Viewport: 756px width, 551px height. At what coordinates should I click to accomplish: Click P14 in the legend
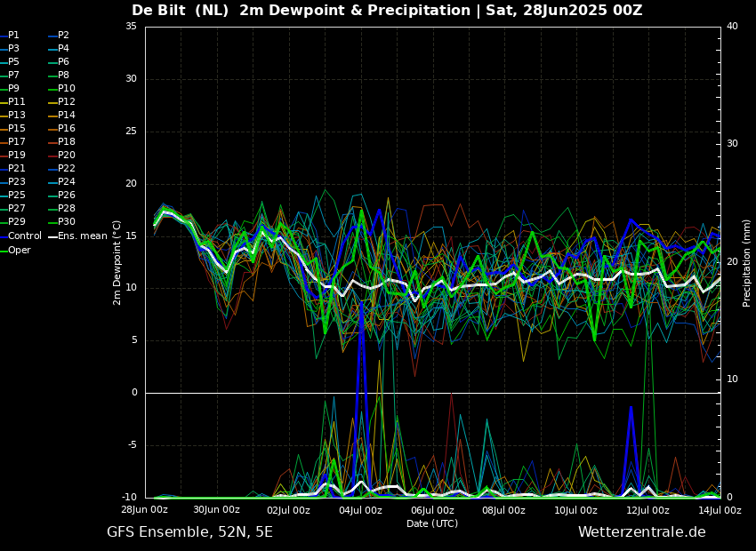point(62,116)
